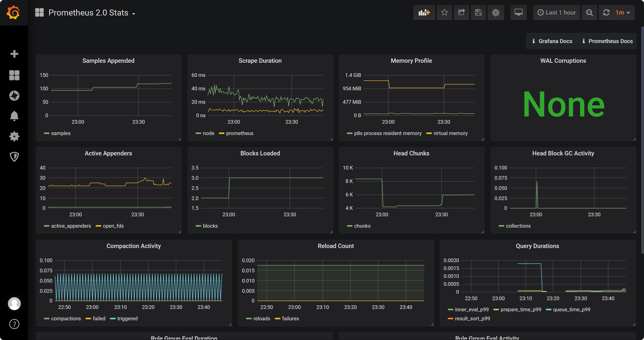Click the prepare_time_p99 legend color swatch
Screen dimensions: 644x340
point(496,310)
